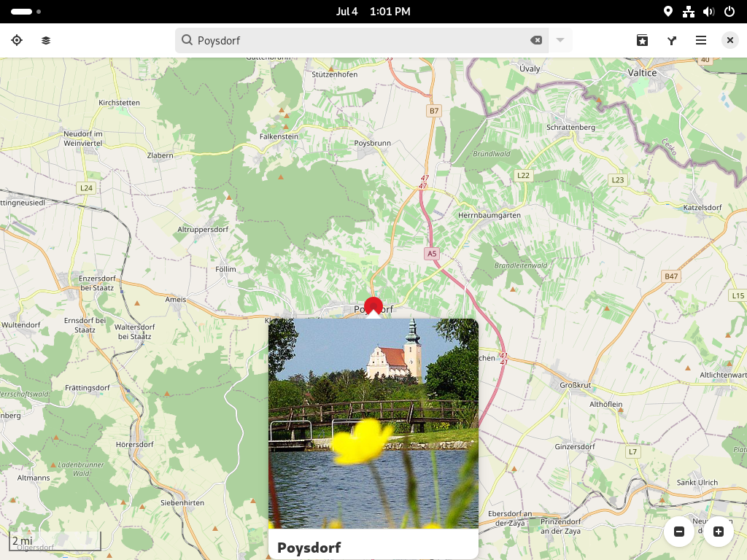Click the L7 road shield

click(632, 452)
